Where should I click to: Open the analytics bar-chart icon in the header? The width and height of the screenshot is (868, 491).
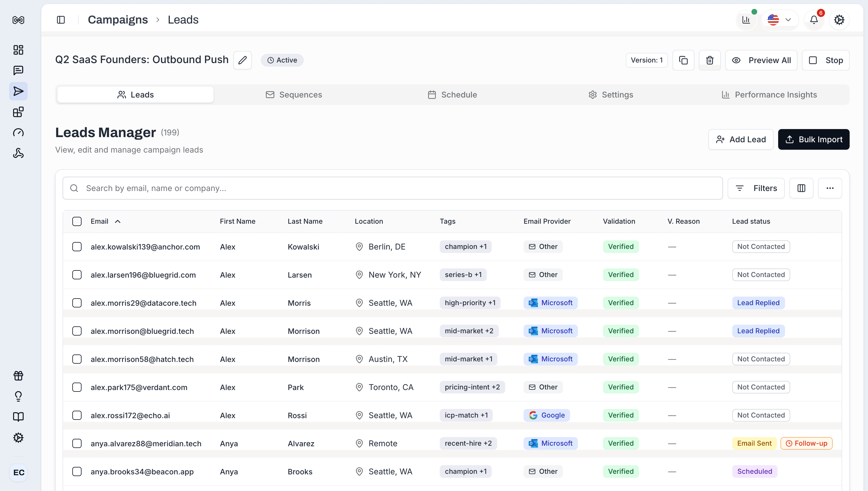pyautogui.click(x=746, y=19)
